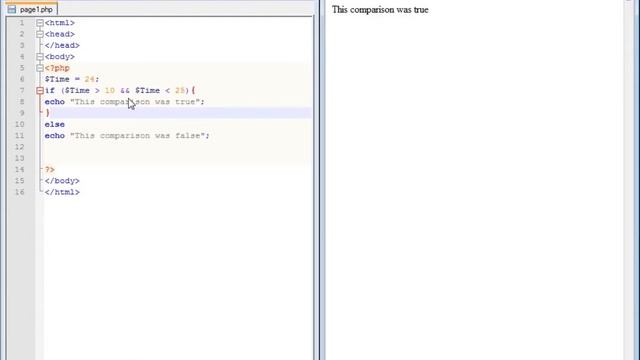Click line number 16 in the gutter
The height and width of the screenshot is (360, 640).
[20, 192]
